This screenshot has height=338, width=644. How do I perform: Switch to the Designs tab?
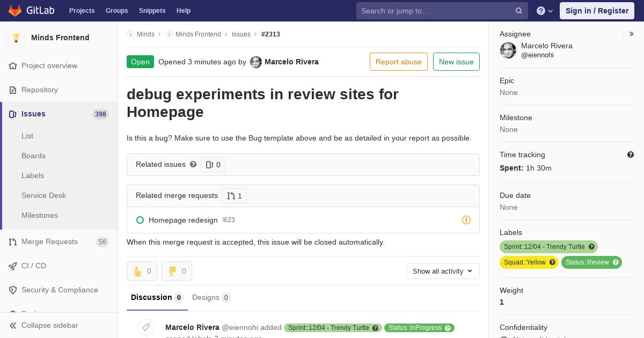(x=211, y=297)
